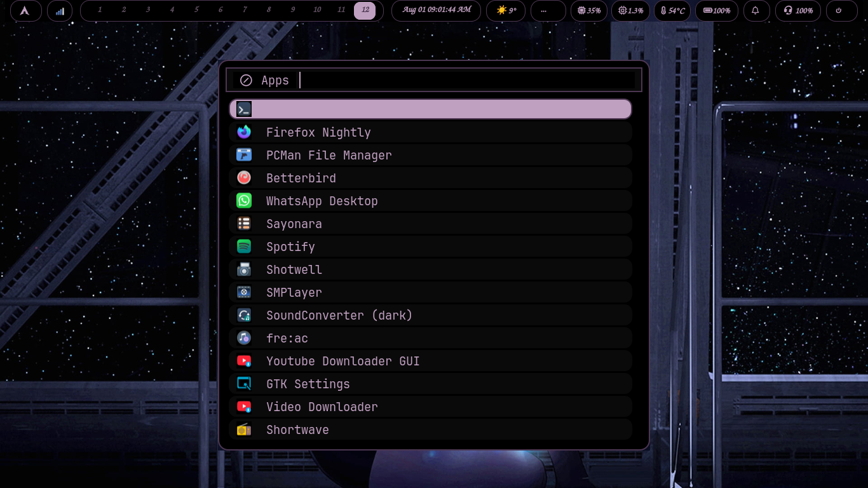Click the GTK Settings icon

coord(244,384)
